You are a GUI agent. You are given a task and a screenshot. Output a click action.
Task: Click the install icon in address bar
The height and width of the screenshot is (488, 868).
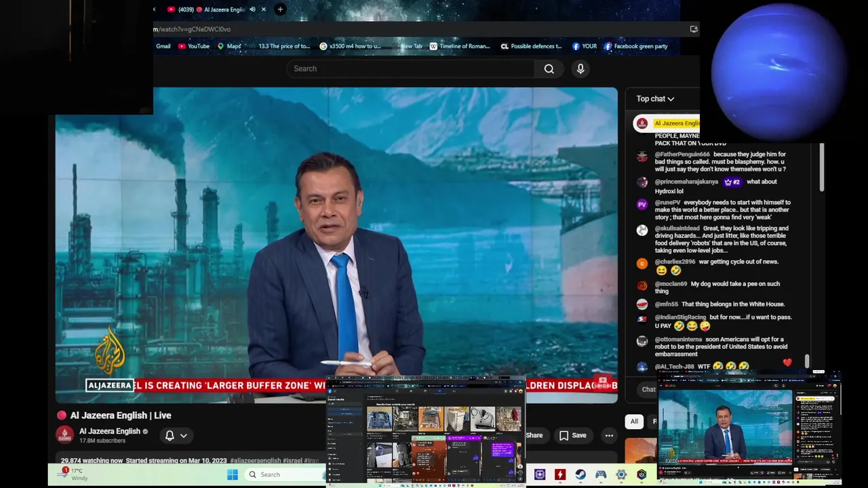pos(693,29)
